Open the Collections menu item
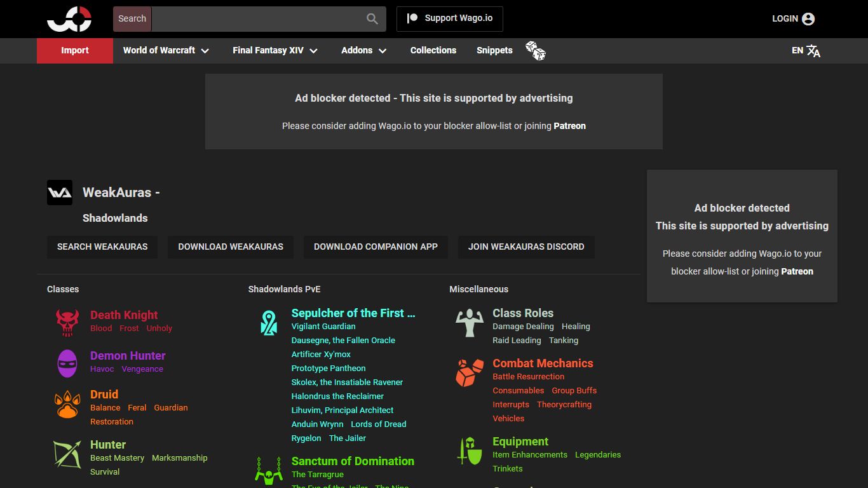This screenshot has width=868, height=488. [x=433, y=51]
